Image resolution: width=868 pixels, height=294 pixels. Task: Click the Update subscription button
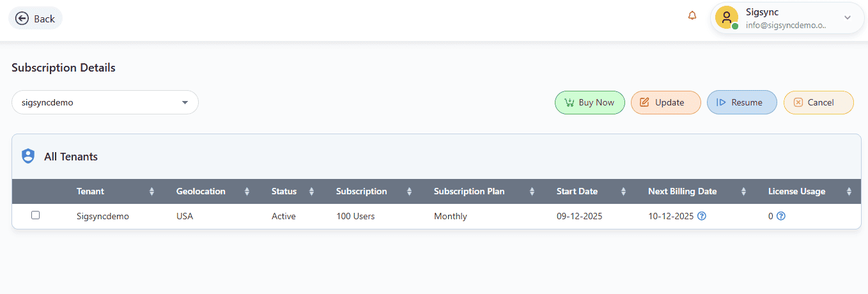[665, 102]
